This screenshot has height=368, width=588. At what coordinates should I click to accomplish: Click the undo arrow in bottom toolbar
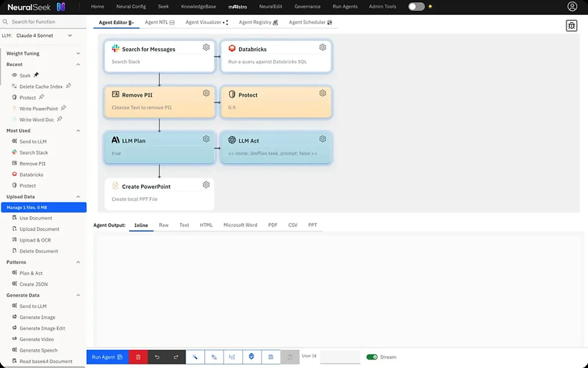click(157, 357)
